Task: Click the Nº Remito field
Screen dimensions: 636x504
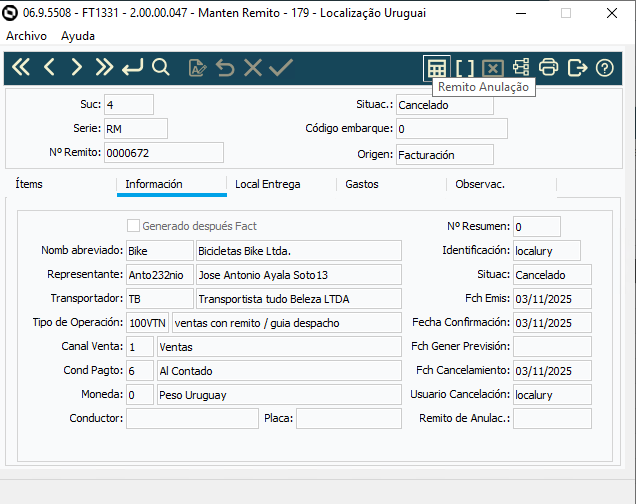Action: point(163,152)
